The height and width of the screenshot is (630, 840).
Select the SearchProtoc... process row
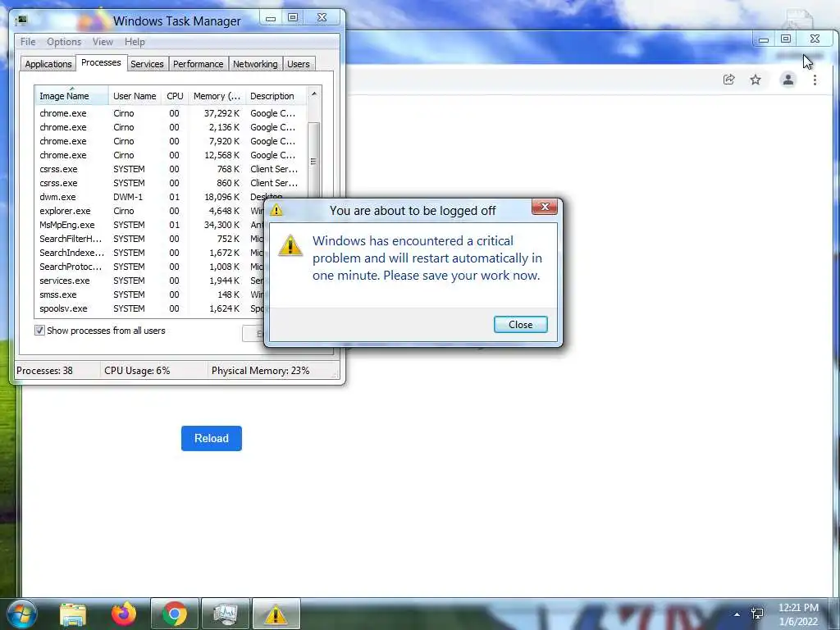click(150, 267)
